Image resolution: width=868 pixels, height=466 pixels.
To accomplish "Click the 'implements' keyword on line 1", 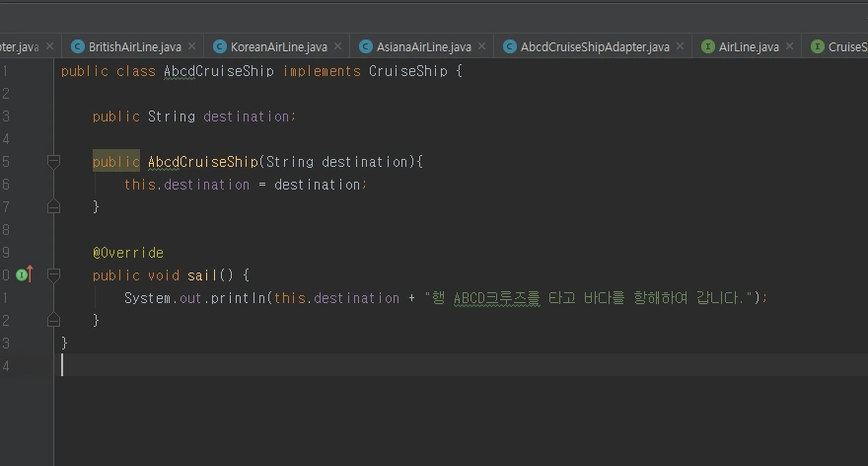I will (322, 71).
